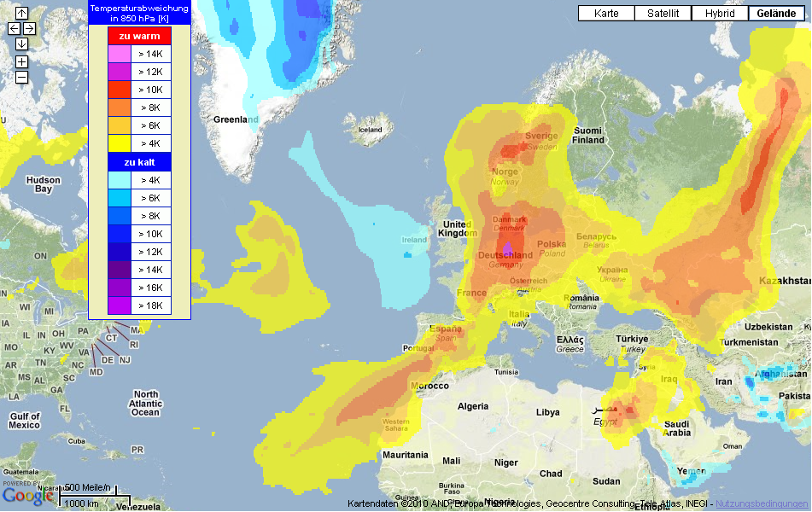Click the Google logo
The height and width of the screenshot is (512, 812).
coord(27,496)
